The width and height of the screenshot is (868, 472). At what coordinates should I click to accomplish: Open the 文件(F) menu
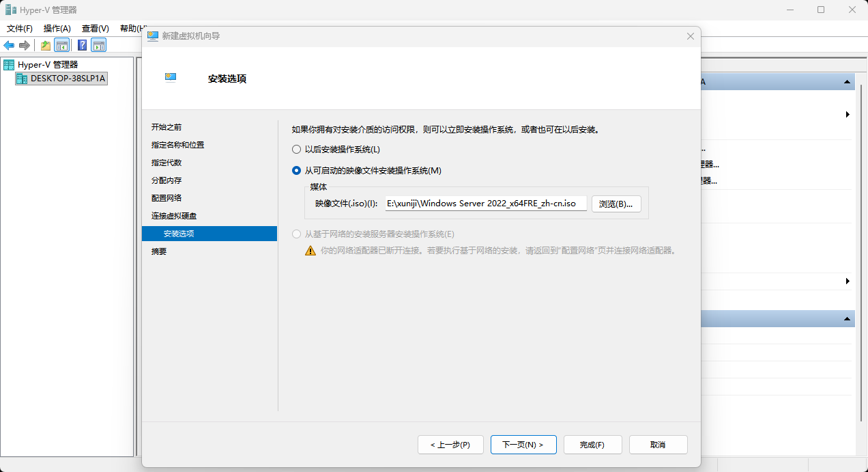coord(20,29)
